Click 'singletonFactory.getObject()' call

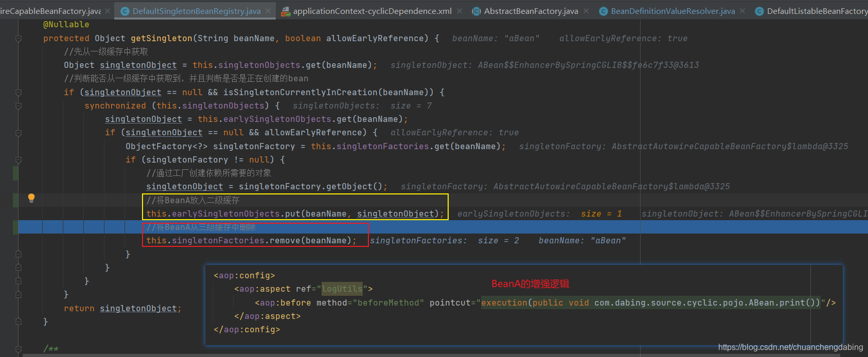click(x=311, y=187)
